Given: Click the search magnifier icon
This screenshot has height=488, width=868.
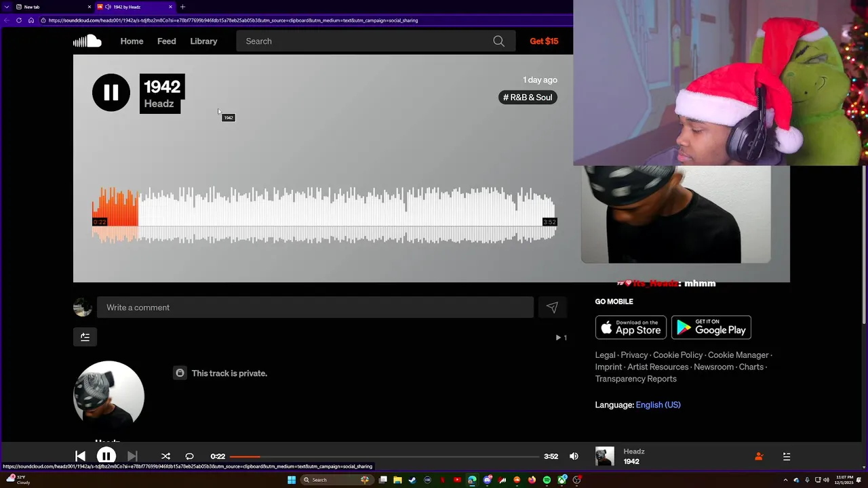Looking at the screenshot, I should pyautogui.click(x=498, y=41).
